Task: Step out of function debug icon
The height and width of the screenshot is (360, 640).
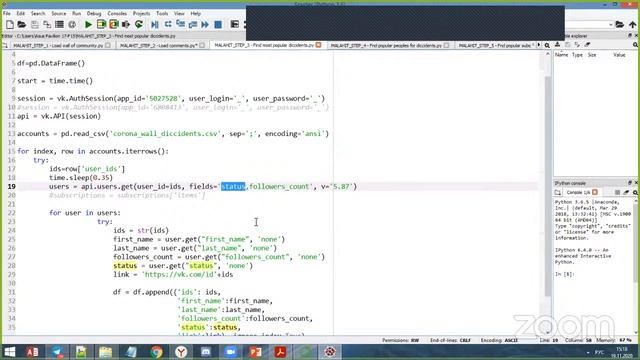Action: pyautogui.click(x=193, y=24)
